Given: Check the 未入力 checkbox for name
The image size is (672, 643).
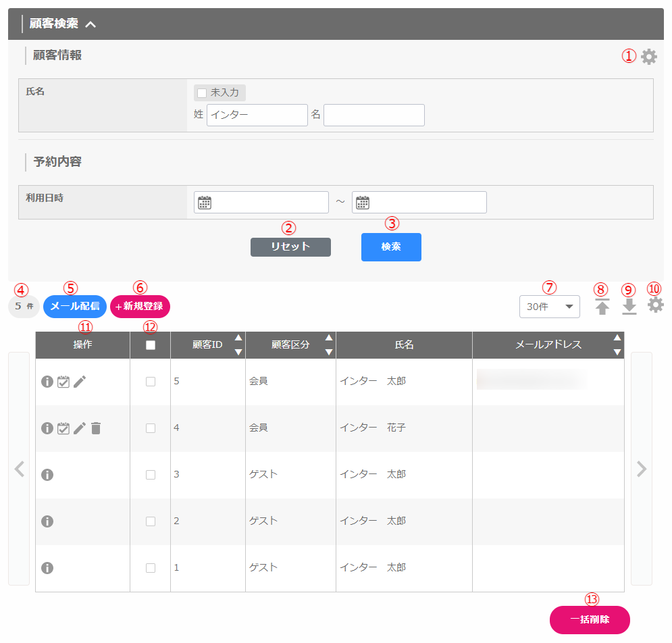Looking at the screenshot, I should (202, 93).
